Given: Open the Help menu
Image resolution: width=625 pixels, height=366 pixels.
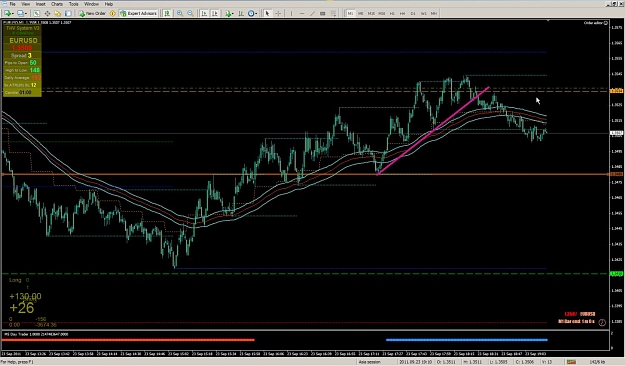Looking at the screenshot, I should tap(109, 4).
